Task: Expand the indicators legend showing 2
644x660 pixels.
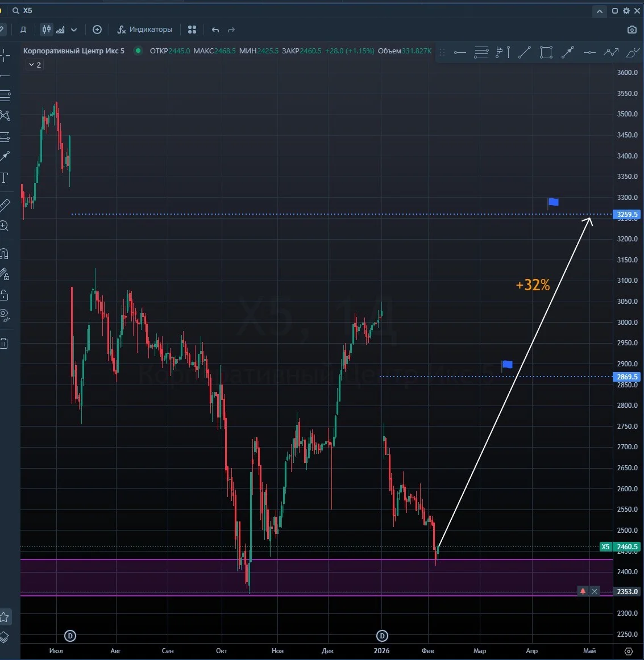Action: (35, 65)
